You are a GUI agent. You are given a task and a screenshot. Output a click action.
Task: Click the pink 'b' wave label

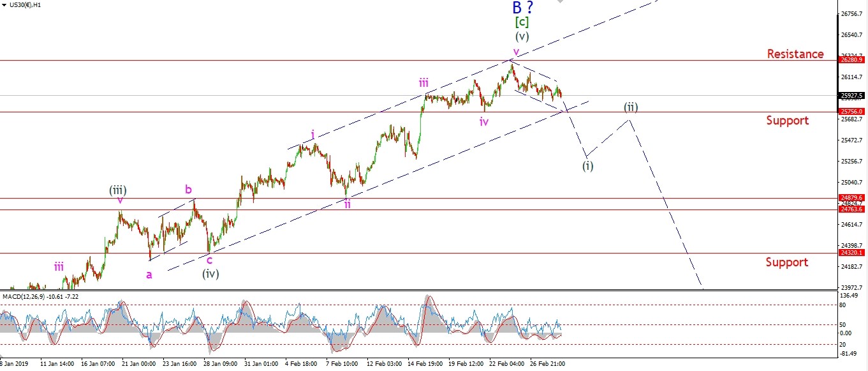click(x=188, y=189)
